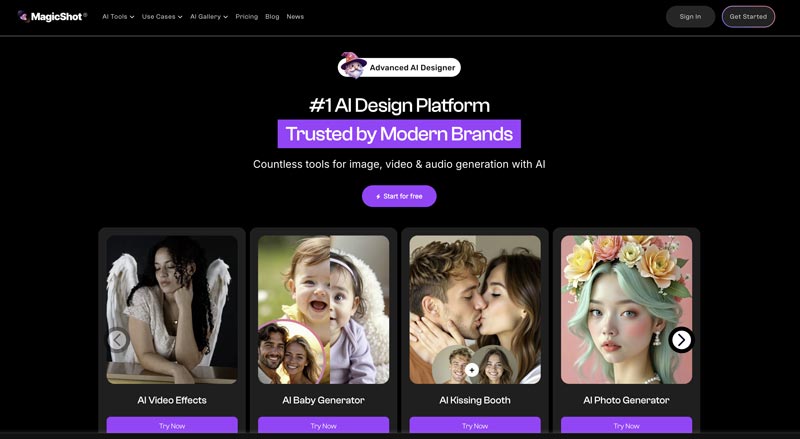
Task: Open the News menu item
Action: coord(295,16)
